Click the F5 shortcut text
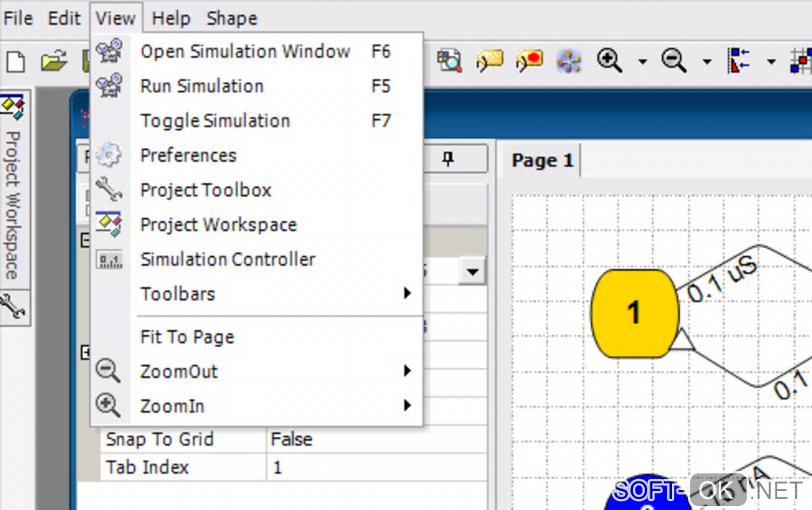Viewport: 812px width, 510px height. 381,86
